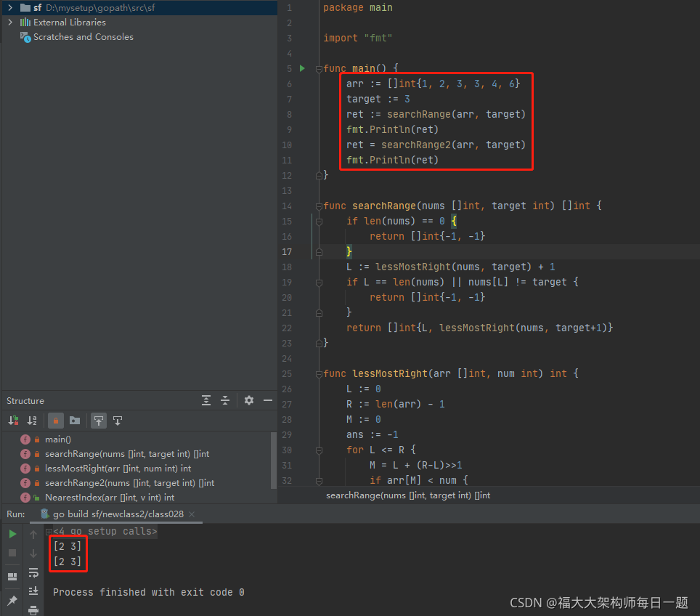Click the arr slice literal line
700x616 pixels.
[433, 84]
